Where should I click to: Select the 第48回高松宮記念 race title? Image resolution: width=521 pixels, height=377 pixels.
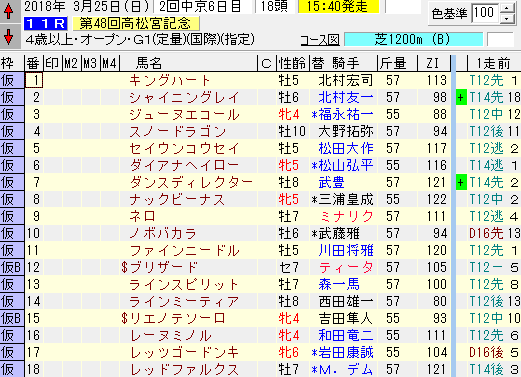[x=136, y=23]
